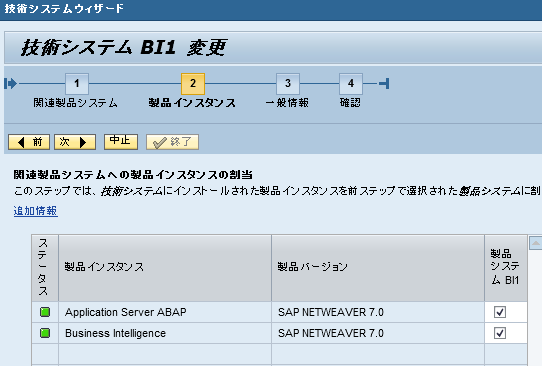Click the 製品インスタンス column header
542x366 pixels.
tap(165, 268)
